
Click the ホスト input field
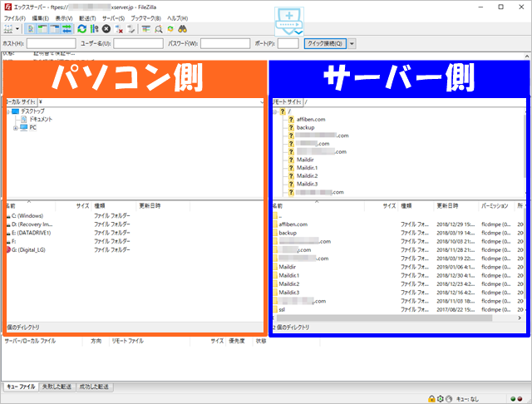[x=52, y=43]
